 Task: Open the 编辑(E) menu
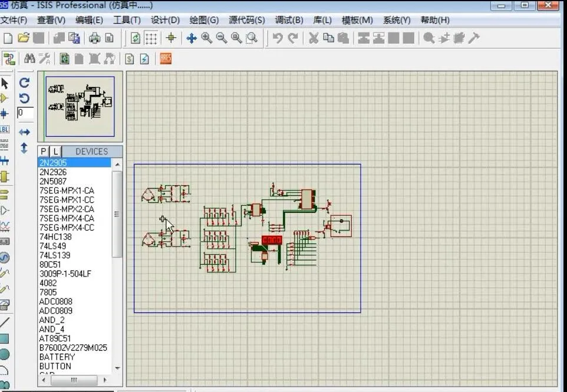[x=89, y=20]
